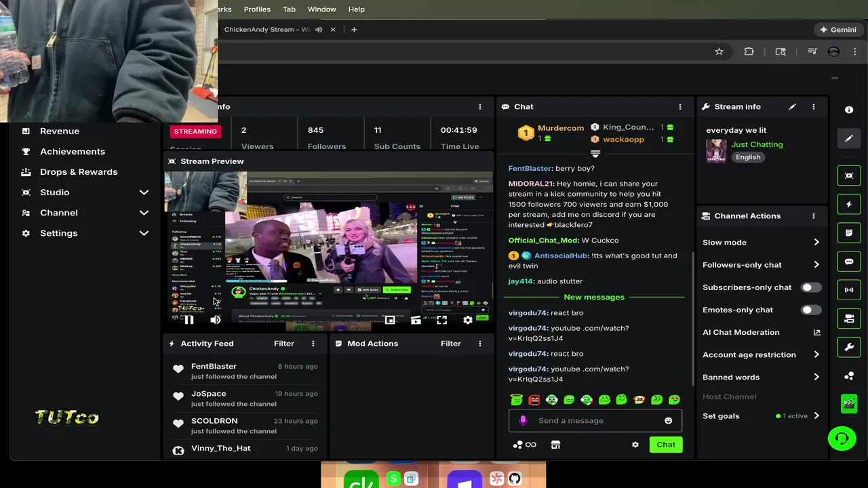Open new browser tab with plus
Image resolution: width=868 pixels, height=488 pixels.
(x=354, y=30)
